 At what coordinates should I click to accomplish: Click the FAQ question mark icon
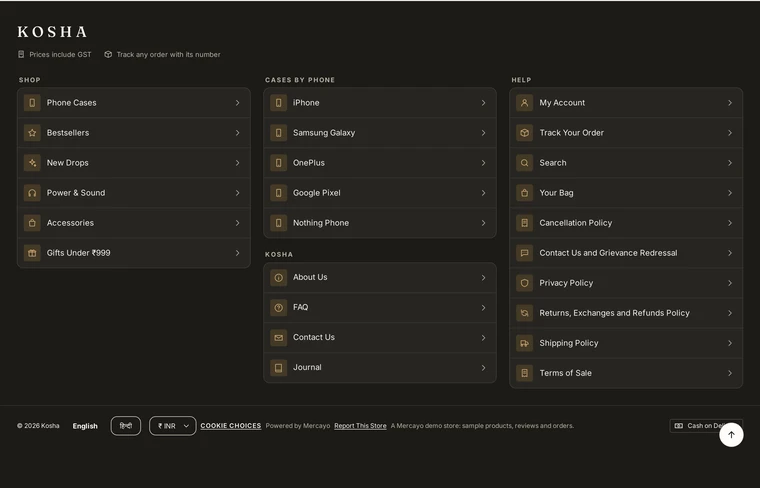[x=278, y=308]
